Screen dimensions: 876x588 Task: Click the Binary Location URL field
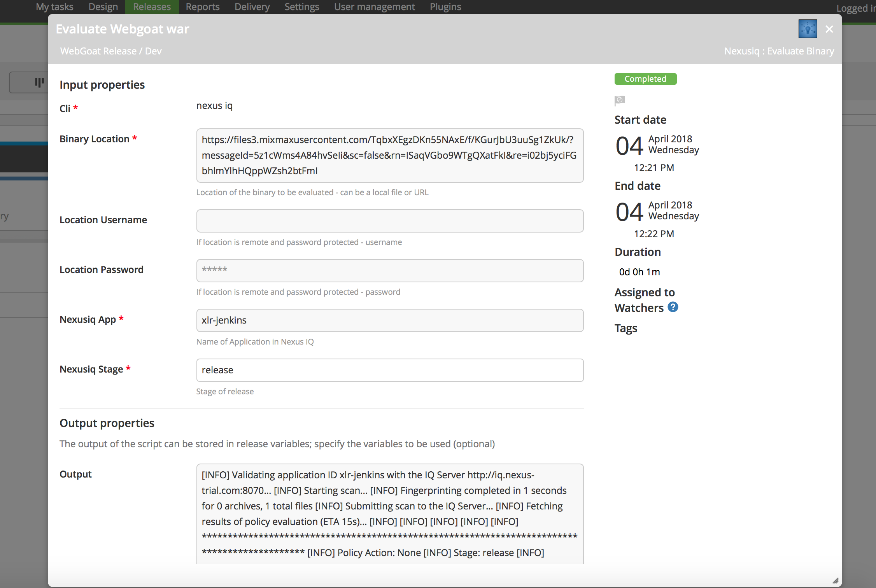(390, 156)
